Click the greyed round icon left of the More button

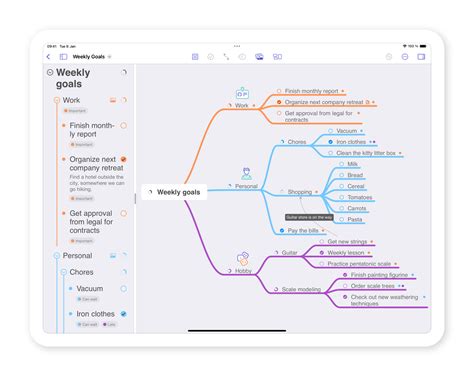(389, 57)
